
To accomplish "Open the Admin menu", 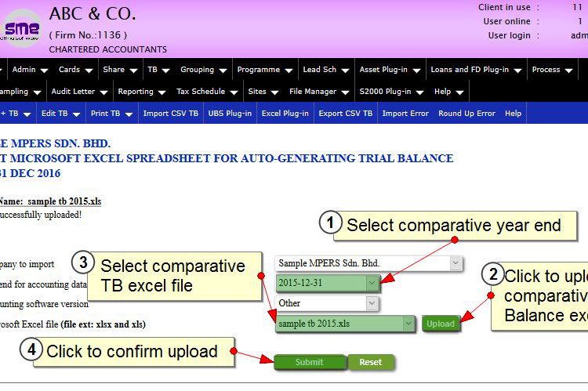I will point(30,70).
